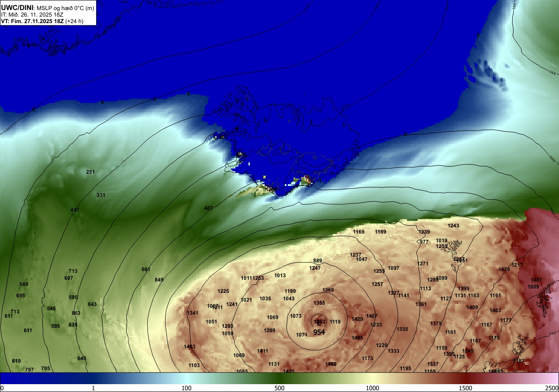Click the 1189 height value
Viewport: 559px width, 392px height.
(x=380, y=232)
